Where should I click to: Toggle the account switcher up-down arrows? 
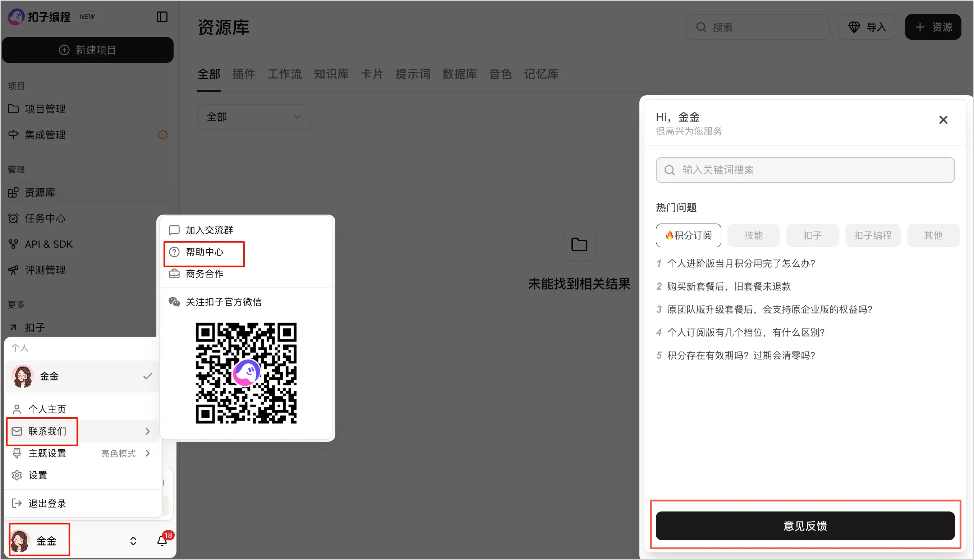[133, 541]
